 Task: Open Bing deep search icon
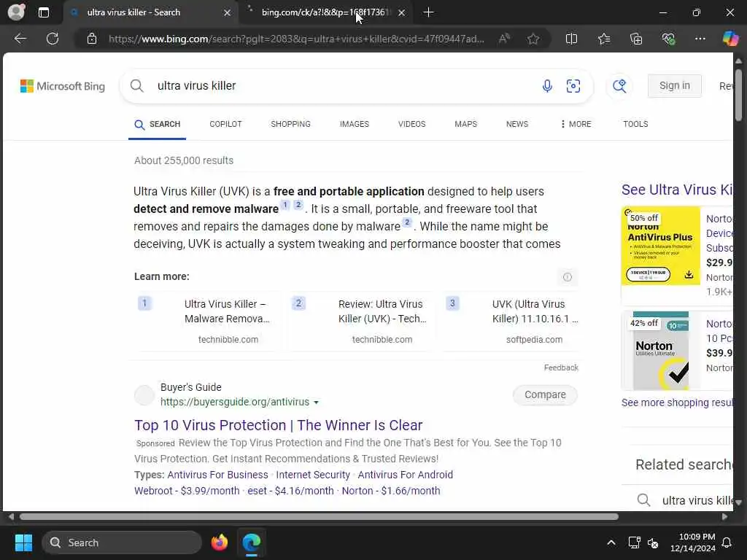point(619,86)
